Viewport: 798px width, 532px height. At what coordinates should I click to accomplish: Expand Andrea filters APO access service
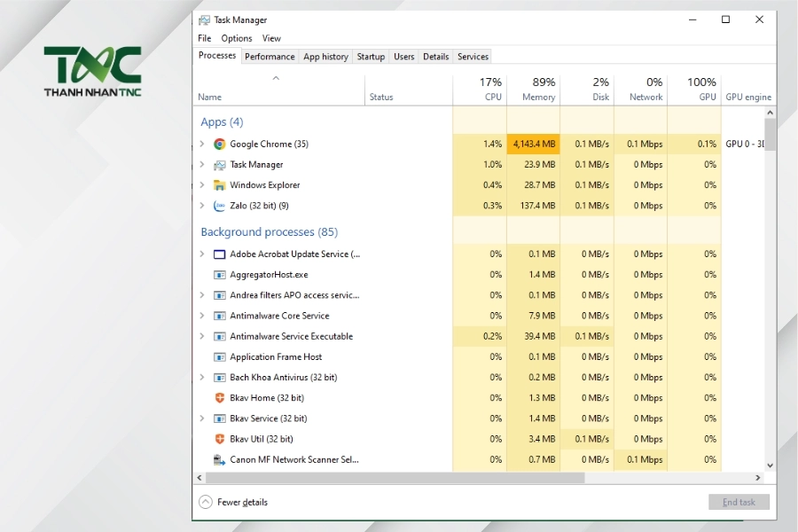[x=202, y=295]
